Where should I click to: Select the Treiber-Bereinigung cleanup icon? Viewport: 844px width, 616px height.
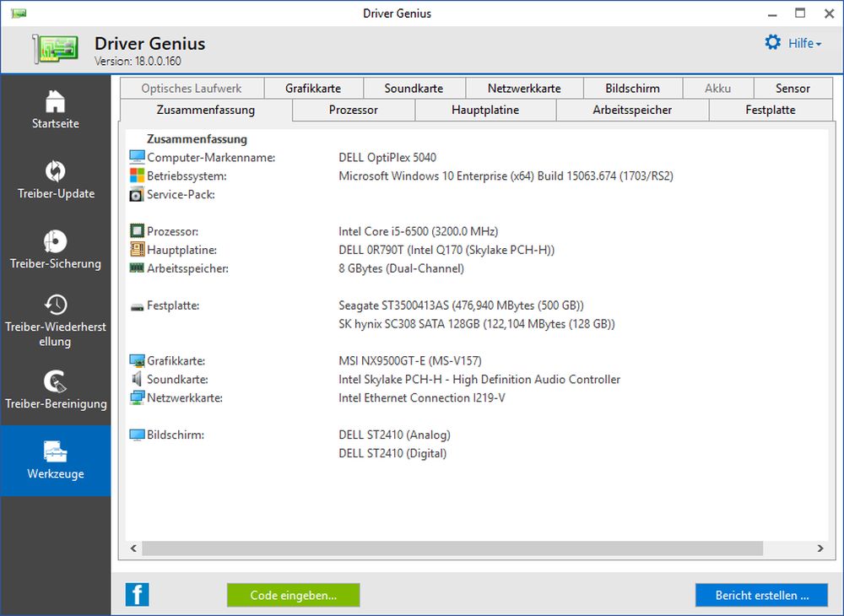click(55, 381)
